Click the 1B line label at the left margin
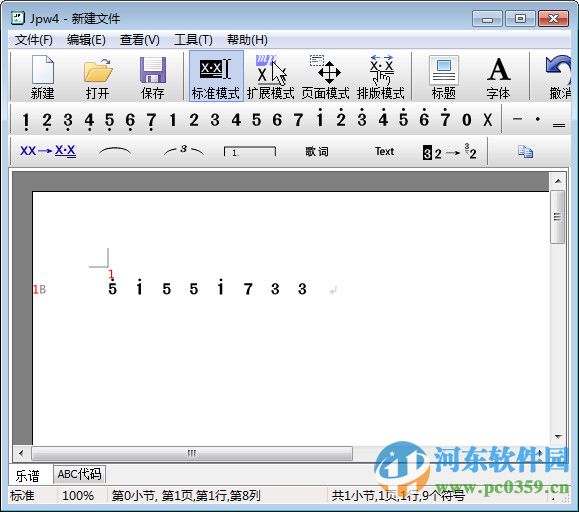The width and height of the screenshot is (579, 512). click(40, 289)
